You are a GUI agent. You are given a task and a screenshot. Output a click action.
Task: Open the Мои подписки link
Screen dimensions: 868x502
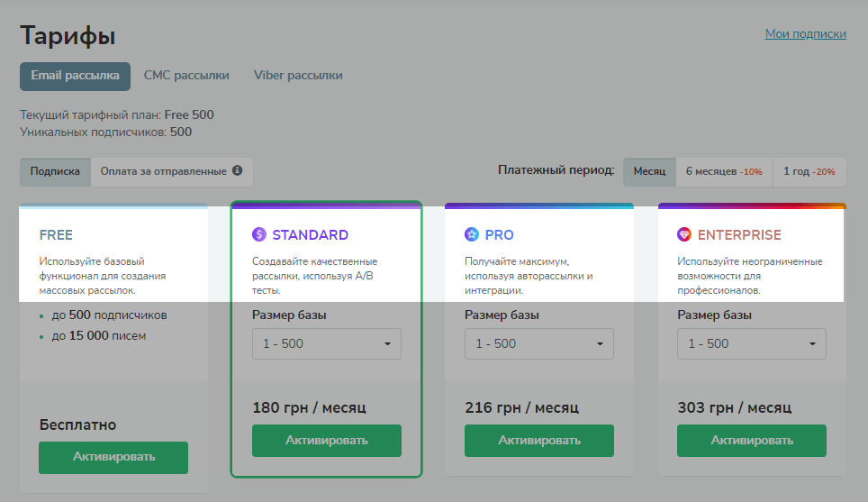(805, 34)
